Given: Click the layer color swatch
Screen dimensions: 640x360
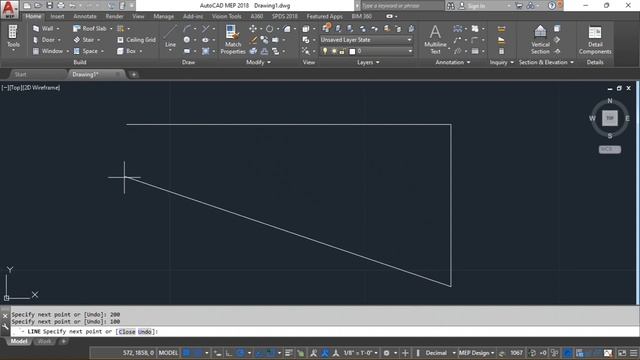Looking at the screenshot, I should click(352, 51).
